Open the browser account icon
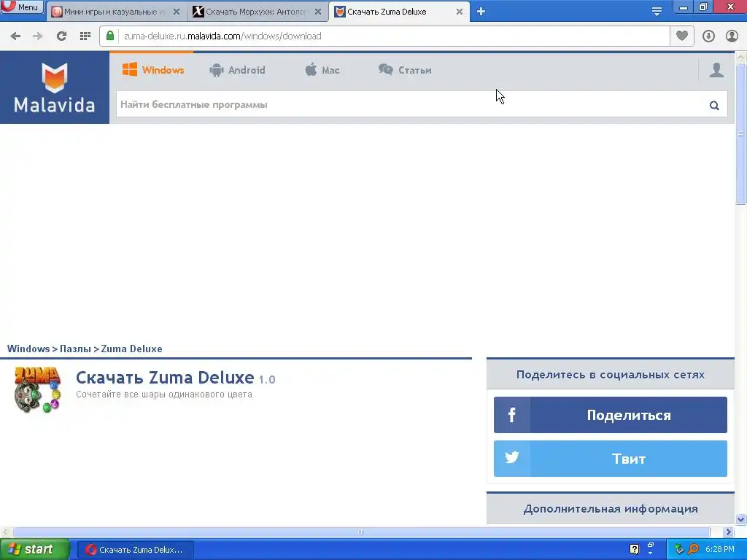This screenshot has height=560, width=747. pos(732,36)
